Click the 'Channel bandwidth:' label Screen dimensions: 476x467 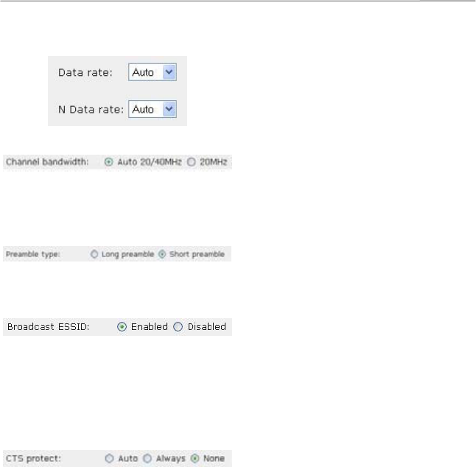tap(47, 162)
